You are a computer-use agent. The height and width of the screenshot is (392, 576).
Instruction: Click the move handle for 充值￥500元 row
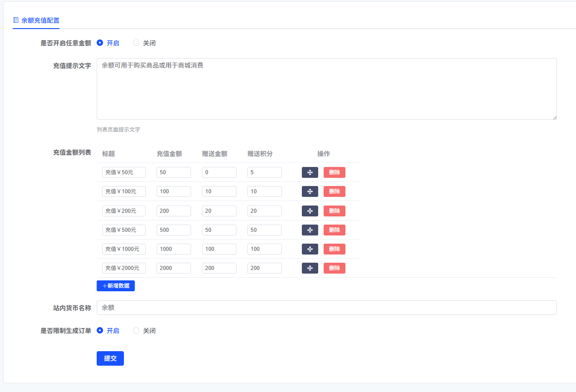click(310, 230)
